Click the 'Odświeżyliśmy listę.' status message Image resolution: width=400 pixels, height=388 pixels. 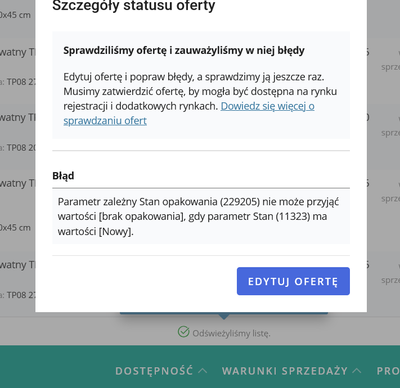[x=231, y=333]
